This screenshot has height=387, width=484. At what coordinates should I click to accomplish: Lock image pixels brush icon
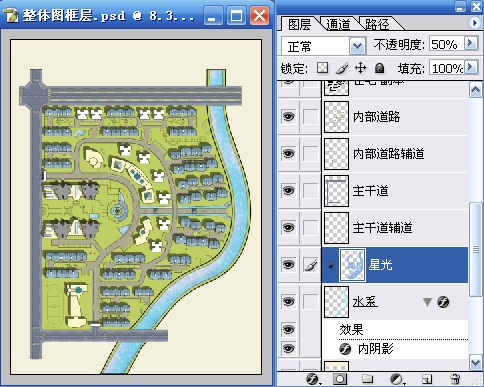[342, 68]
